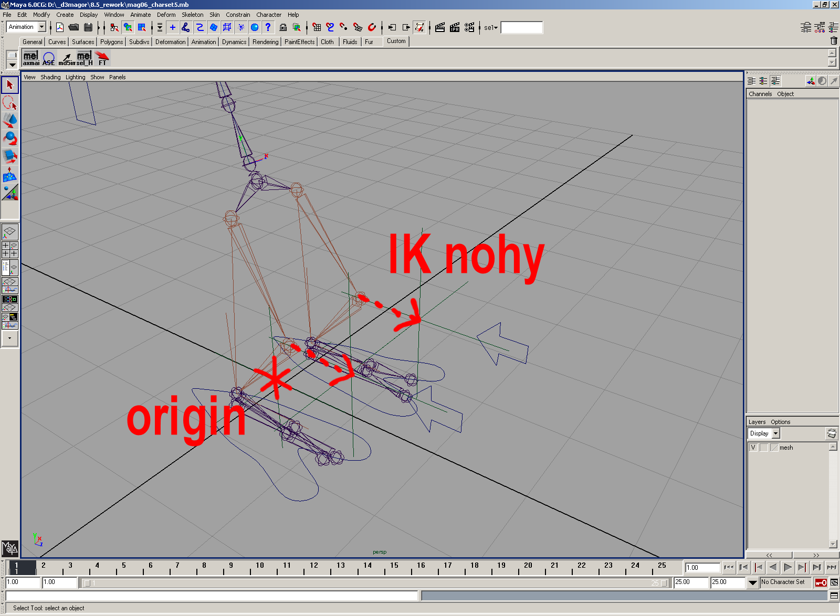Viewport: 840px width, 616px height.
Task: Open the sel input mode dropdown
Action: [x=491, y=27]
